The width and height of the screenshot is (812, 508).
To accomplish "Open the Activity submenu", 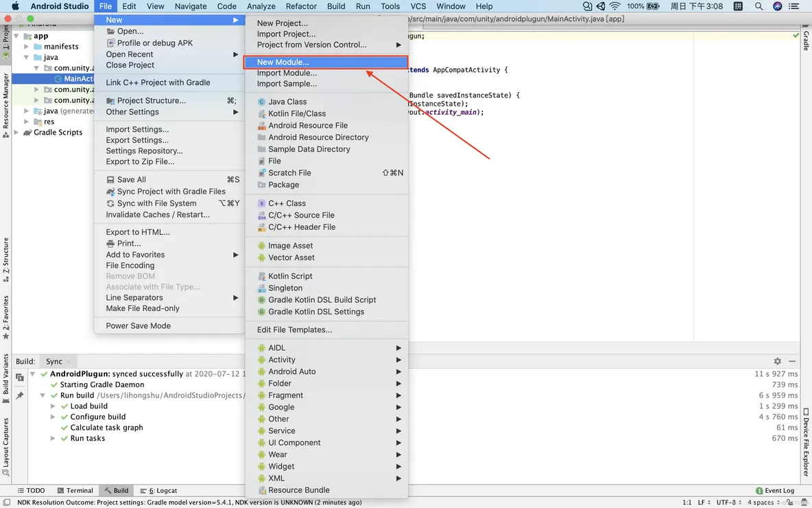I will pos(326,360).
